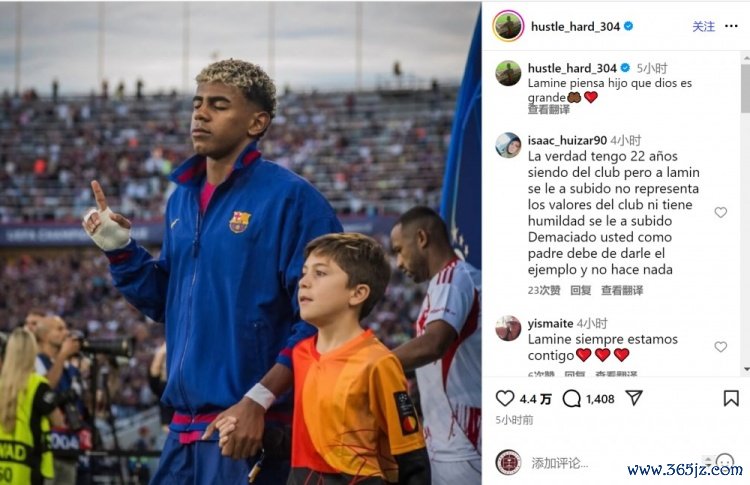Open the comment bubble icon for the post
This screenshot has width=750, height=485.
572,398
